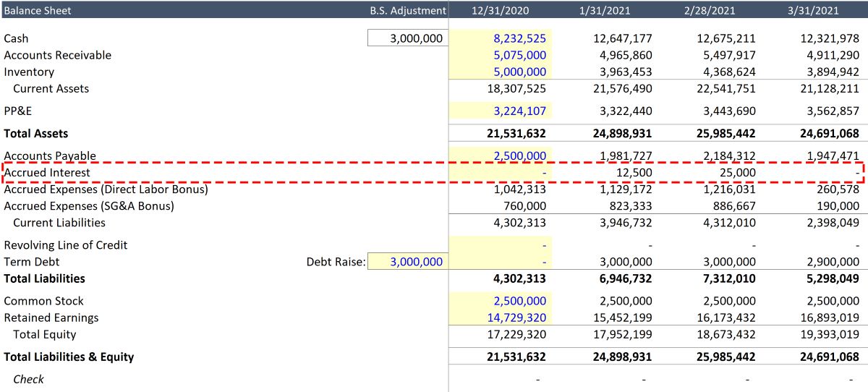Select Term Debt value 2,900,000
Image resolution: width=868 pixels, height=392 pixels.
[831, 262]
